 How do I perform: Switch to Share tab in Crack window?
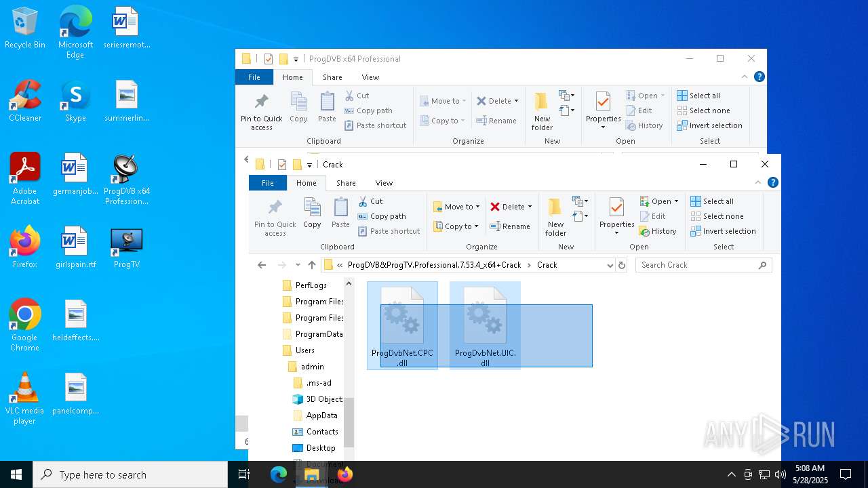[346, 183]
